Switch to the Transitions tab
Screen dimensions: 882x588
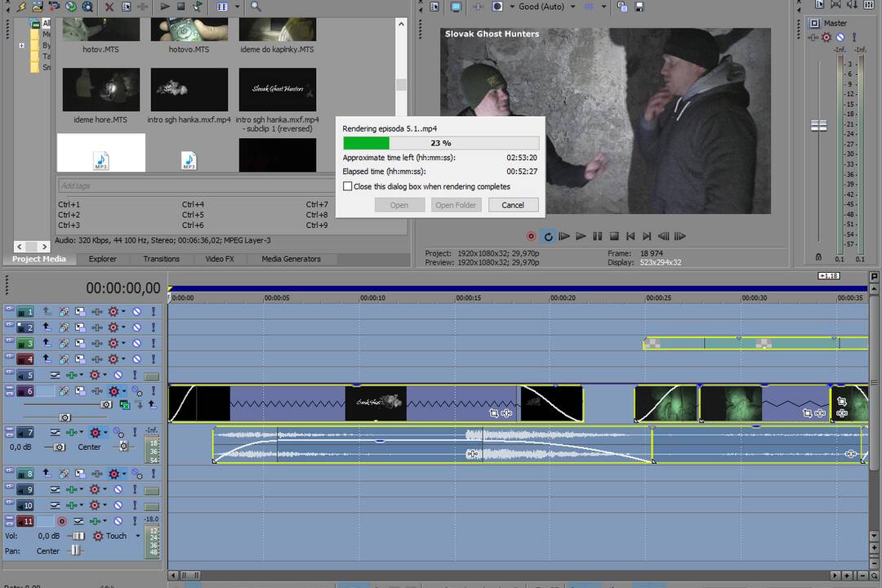pyautogui.click(x=161, y=259)
